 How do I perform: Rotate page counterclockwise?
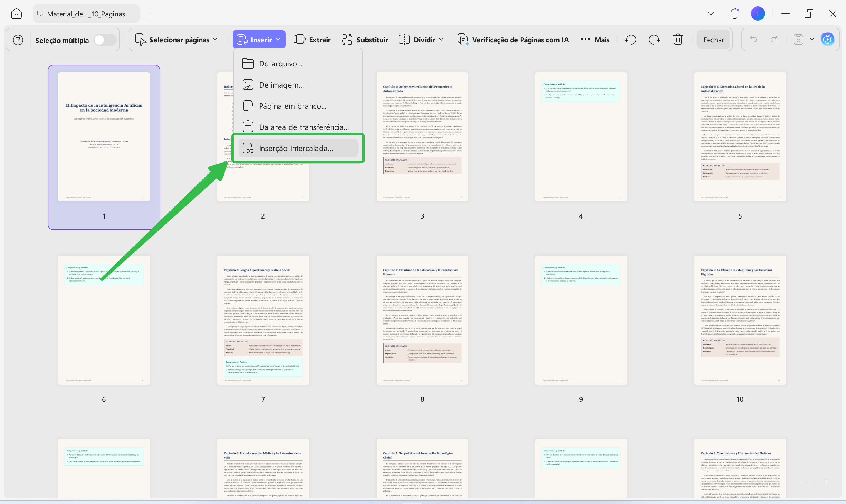point(630,40)
